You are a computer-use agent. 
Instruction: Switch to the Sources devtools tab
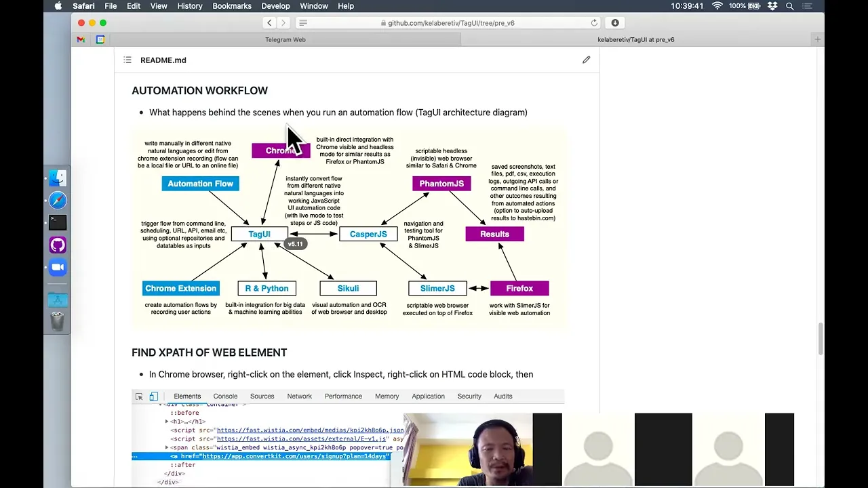coord(262,396)
